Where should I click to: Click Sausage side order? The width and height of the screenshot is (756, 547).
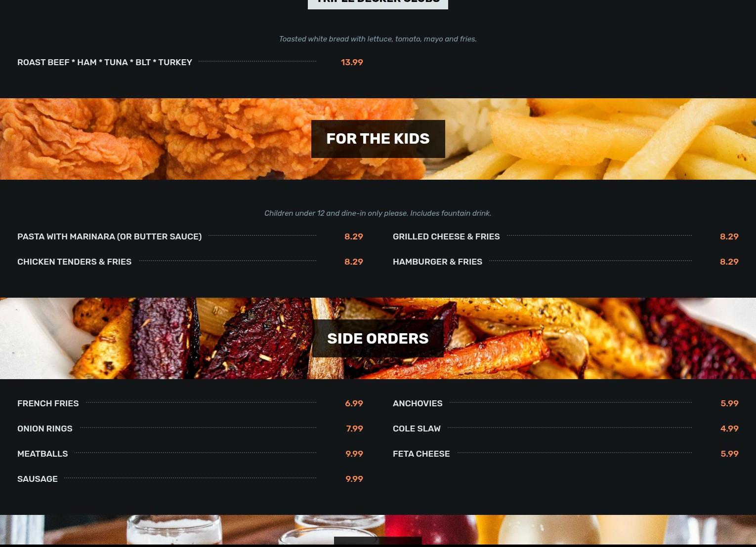(38, 479)
